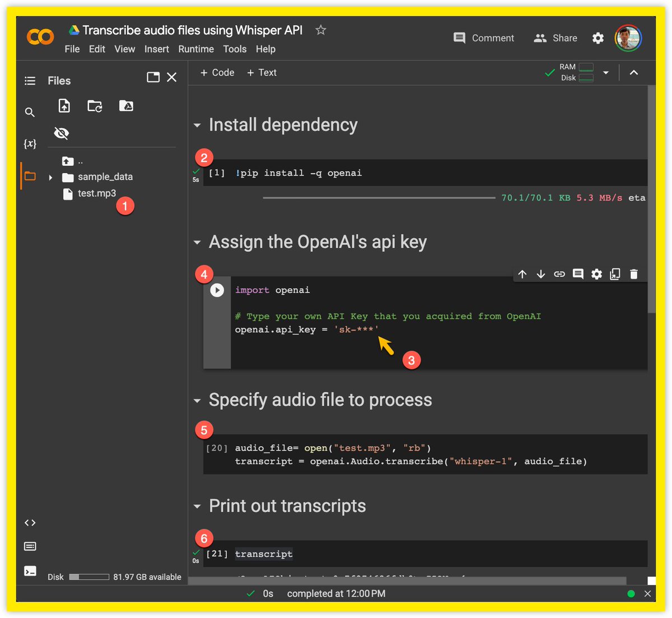Star the notebook with the star icon

pos(320,30)
